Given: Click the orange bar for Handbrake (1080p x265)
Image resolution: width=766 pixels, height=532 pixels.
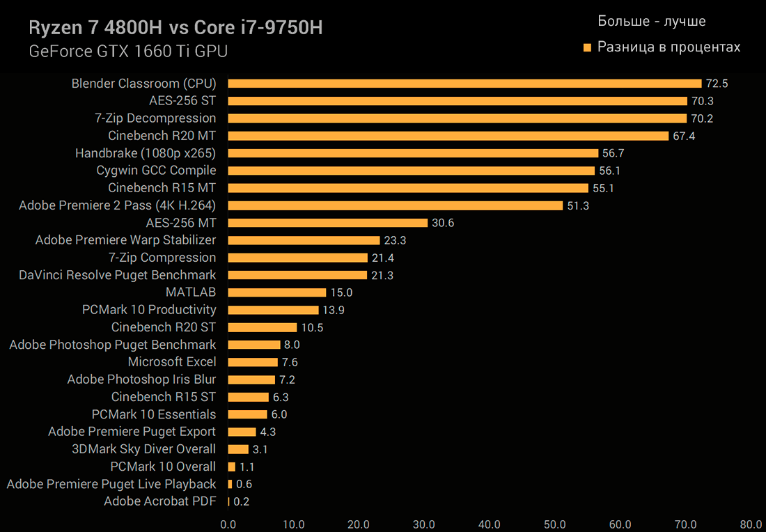Looking at the screenshot, I should coord(413,153).
